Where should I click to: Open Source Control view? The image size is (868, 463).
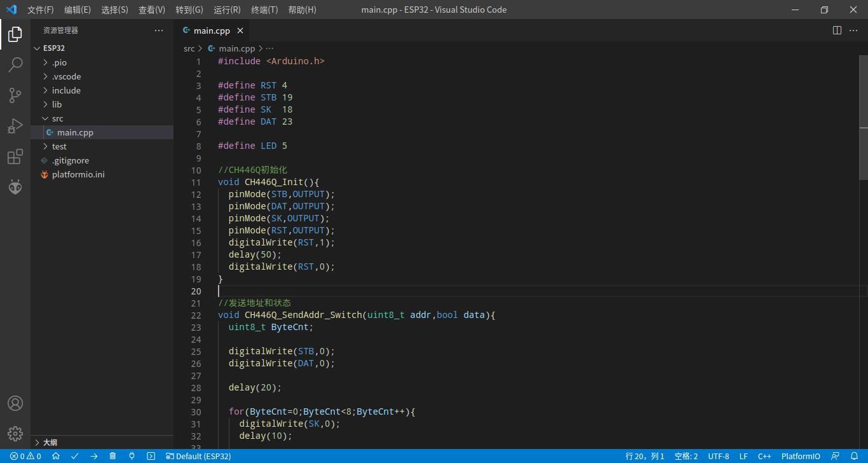pos(15,95)
